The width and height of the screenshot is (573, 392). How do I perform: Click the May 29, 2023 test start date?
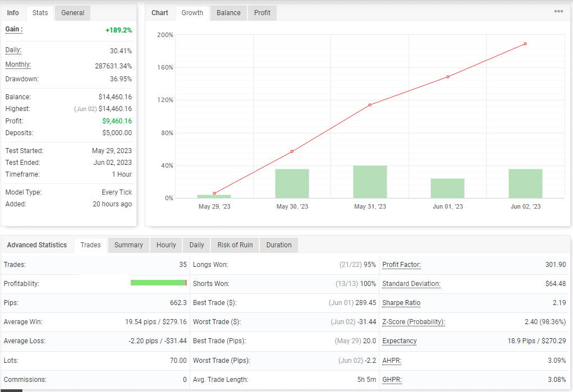coord(112,150)
